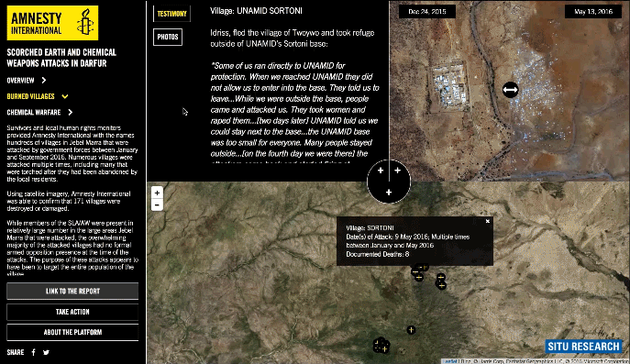
Task: Expand the Overview section chevron
Action: pyautogui.click(x=44, y=81)
